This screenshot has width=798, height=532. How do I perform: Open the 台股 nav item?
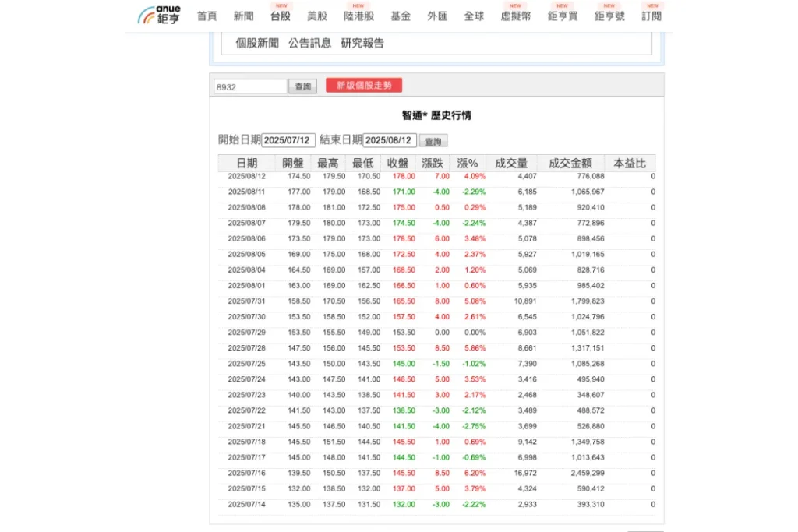click(x=281, y=16)
